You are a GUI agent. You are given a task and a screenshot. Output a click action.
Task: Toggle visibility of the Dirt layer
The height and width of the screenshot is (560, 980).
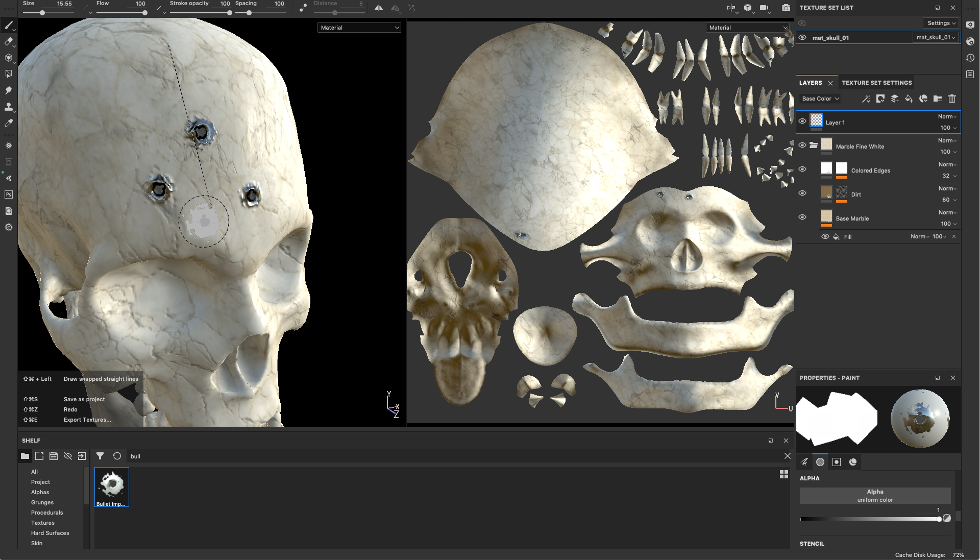coord(802,194)
